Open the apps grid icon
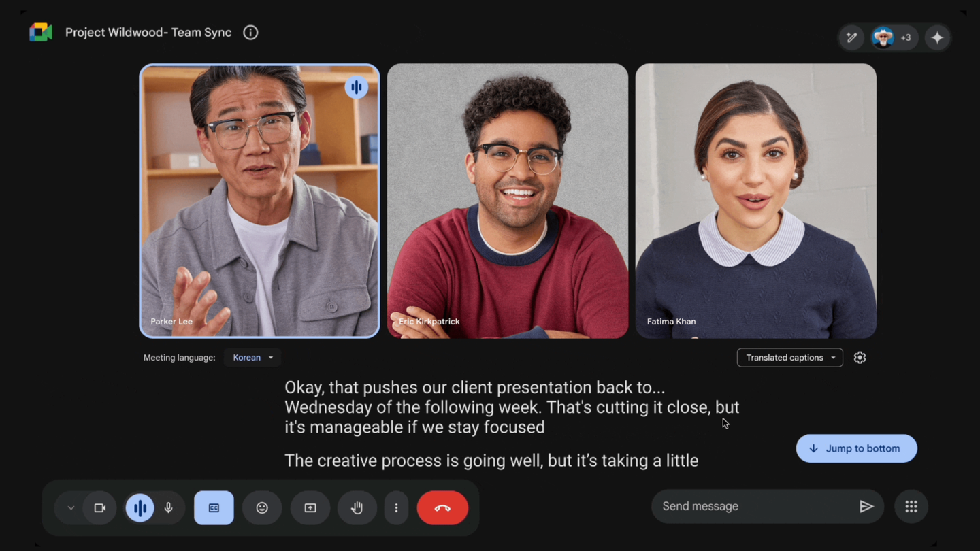 click(911, 506)
